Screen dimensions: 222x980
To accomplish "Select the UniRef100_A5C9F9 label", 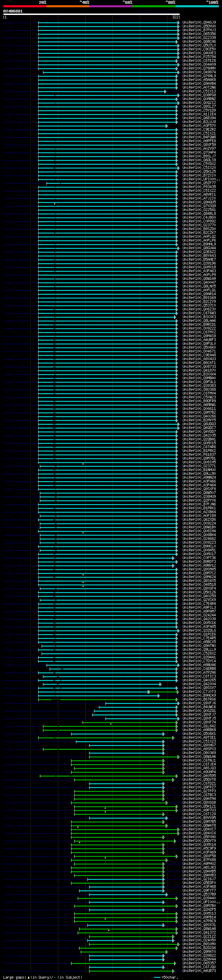I will (199, 848).
